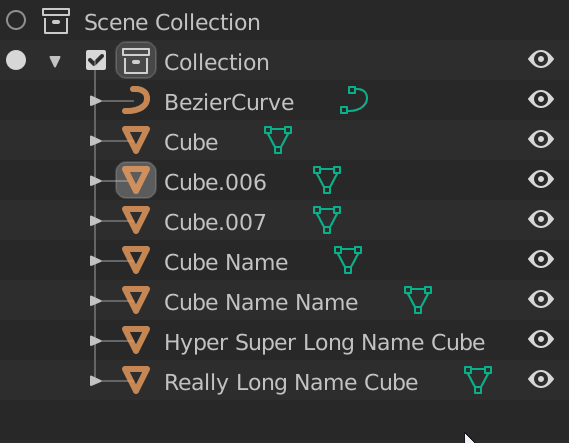Toggle visibility of Hyper Super Long Name Cube
This screenshot has height=443, width=569.
(x=541, y=339)
